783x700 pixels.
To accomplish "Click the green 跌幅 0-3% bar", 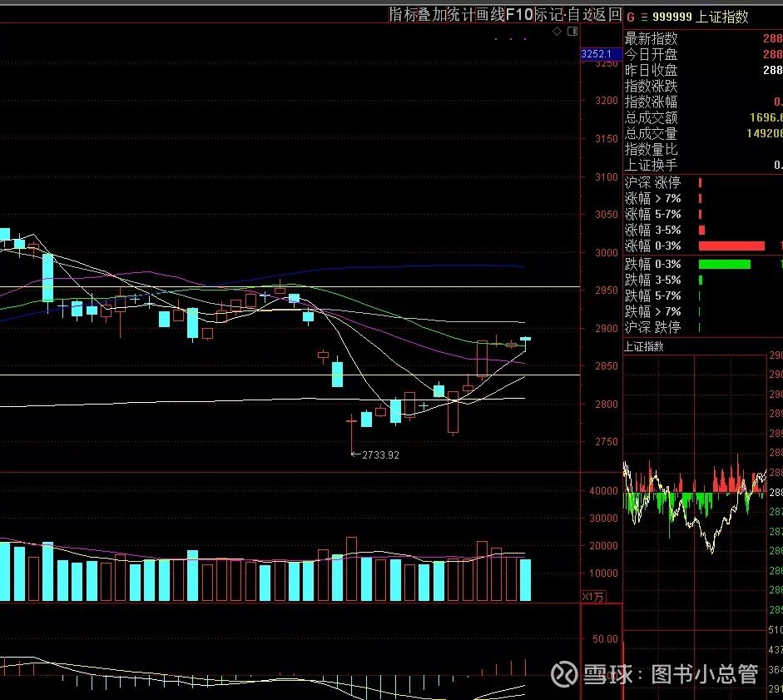I will click(x=725, y=265).
